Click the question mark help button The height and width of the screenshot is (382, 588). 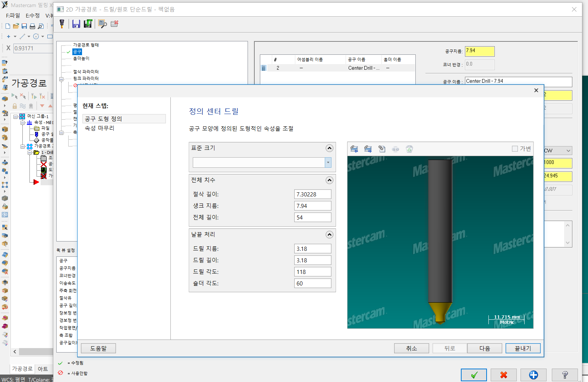coord(565,375)
